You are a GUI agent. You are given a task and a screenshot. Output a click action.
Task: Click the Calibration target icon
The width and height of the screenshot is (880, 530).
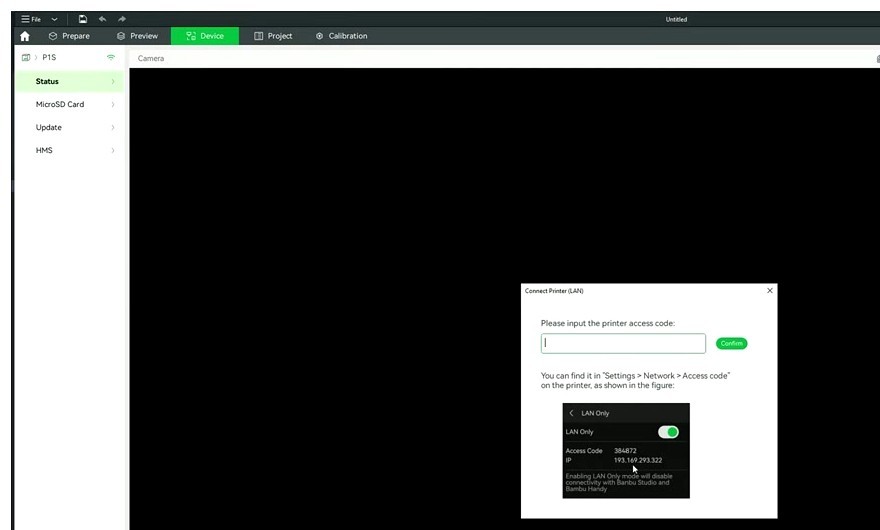pyautogui.click(x=319, y=36)
